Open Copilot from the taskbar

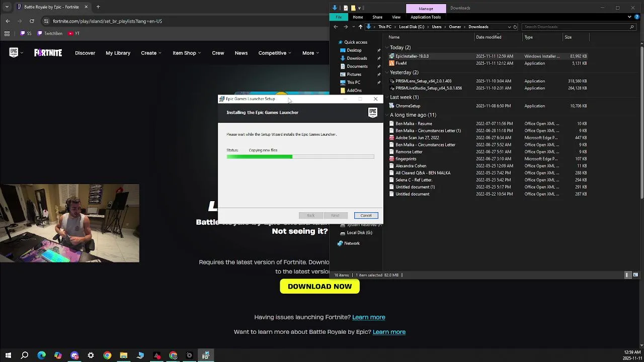(58, 355)
